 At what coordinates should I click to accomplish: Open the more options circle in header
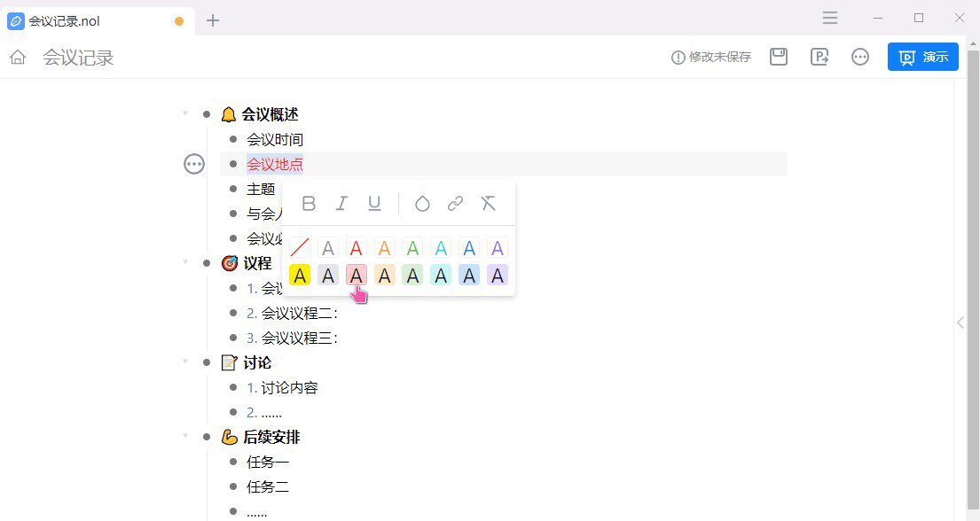(860, 57)
